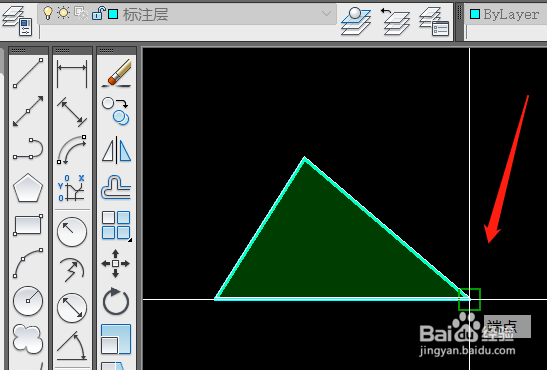Toggle freeze sun icon for 标注层

click(x=63, y=13)
